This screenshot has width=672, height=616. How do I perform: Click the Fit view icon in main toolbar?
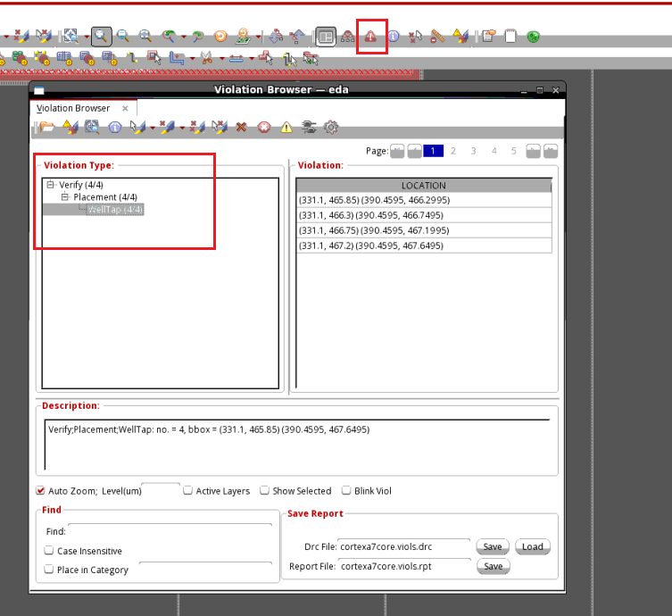pyautogui.click(x=71, y=37)
